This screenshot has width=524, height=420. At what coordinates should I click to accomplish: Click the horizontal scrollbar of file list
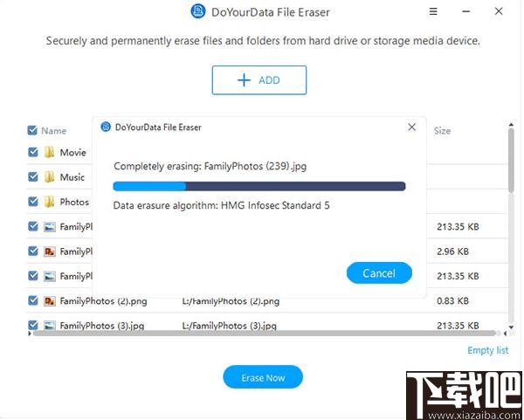(264, 334)
